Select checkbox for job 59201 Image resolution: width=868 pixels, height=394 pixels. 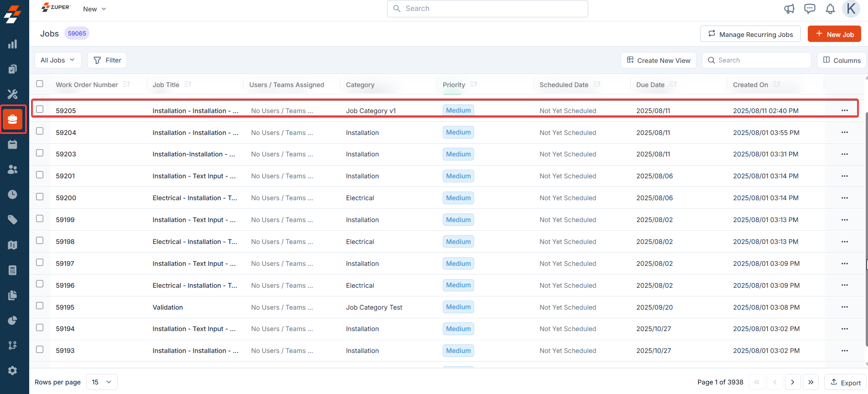point(40,175)
